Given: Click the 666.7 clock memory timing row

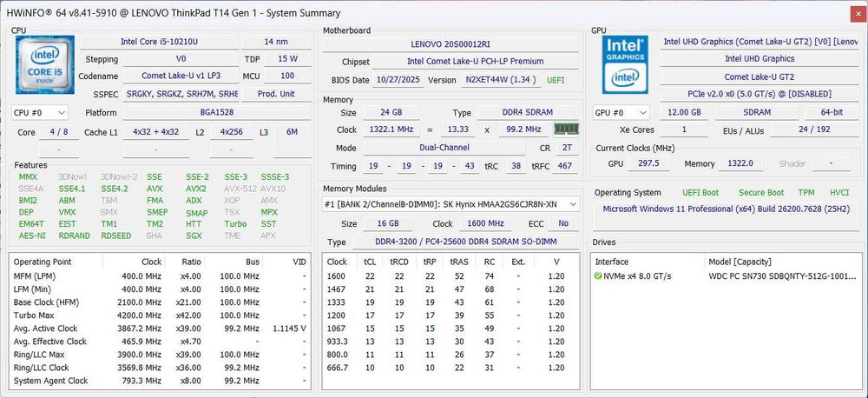Looking at the screenshot, I should [x=450, y=368].
